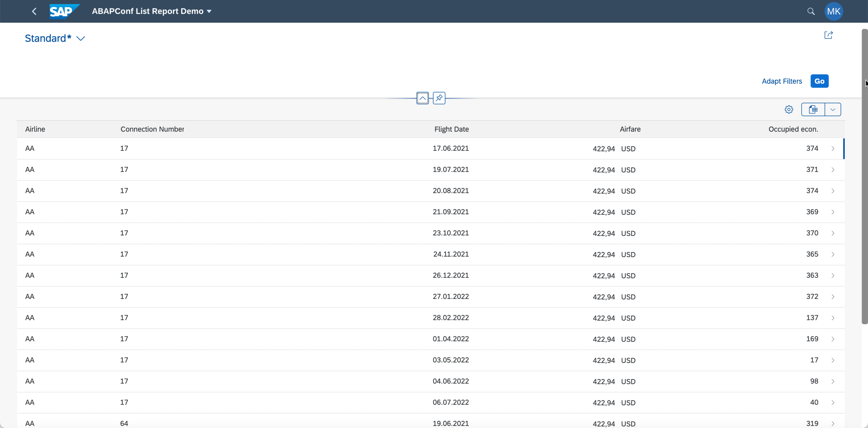Click Airfare column header

coord(630,129)
